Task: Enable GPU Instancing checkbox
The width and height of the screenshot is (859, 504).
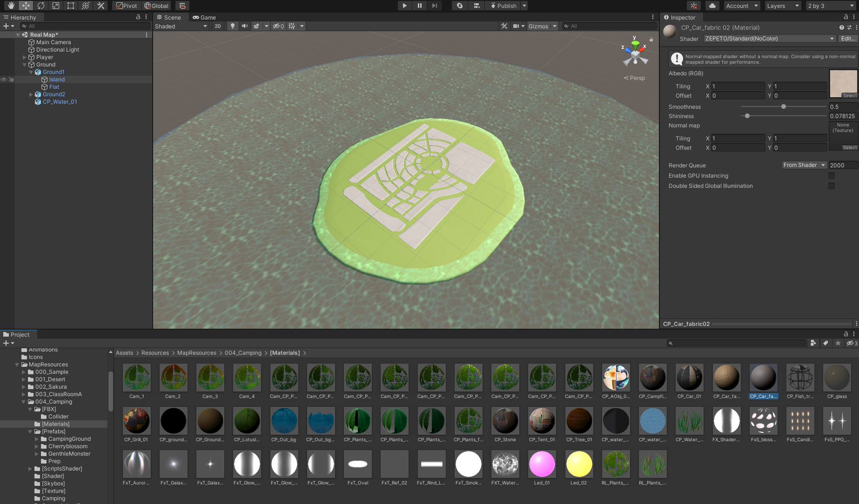Action: (832, 176)
